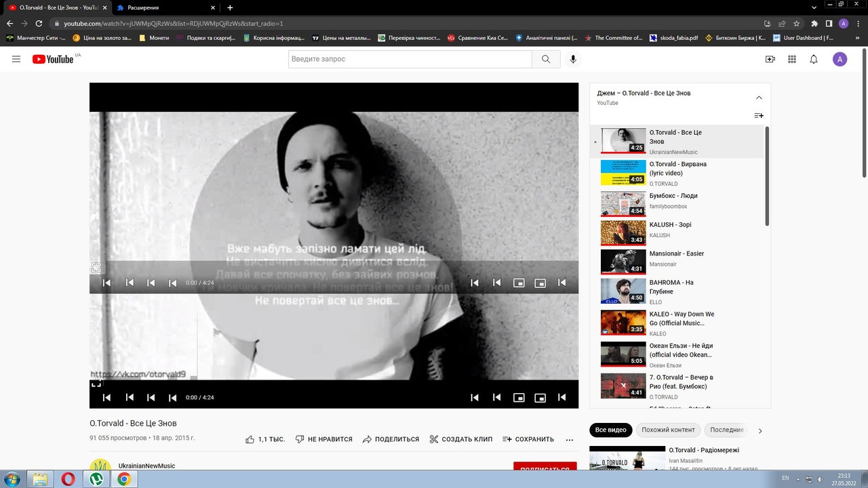Show more filter chips with right arrow
This screenshot has width=868, height=488.
(x=760, y=430)
